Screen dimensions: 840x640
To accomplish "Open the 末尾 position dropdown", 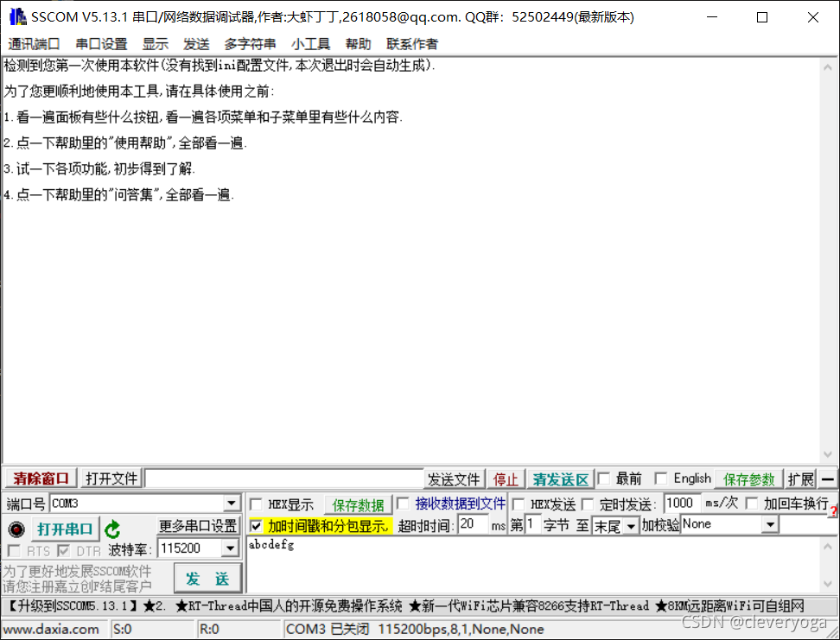I will [631, 526].
